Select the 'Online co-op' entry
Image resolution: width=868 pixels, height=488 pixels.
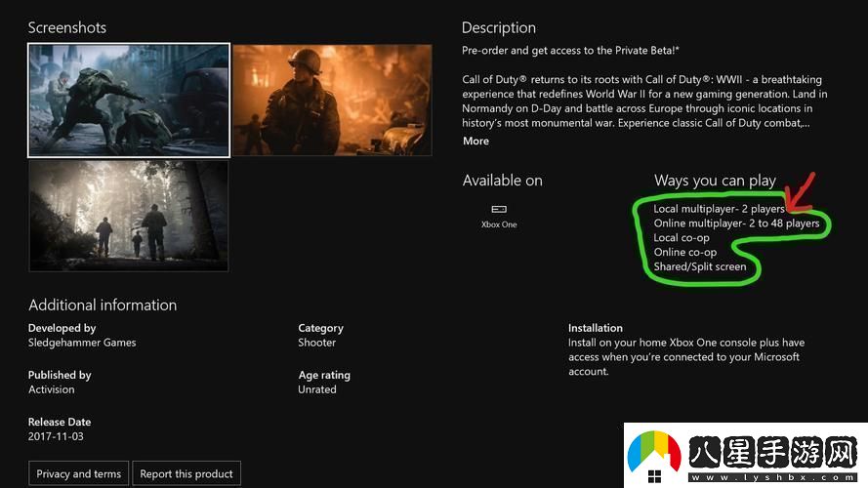coord(685,253)
